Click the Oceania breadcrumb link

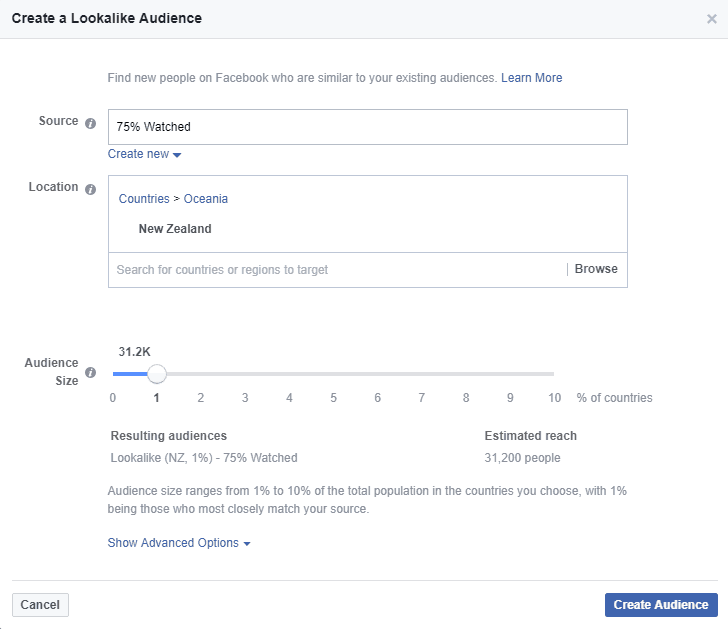point(206,199)
